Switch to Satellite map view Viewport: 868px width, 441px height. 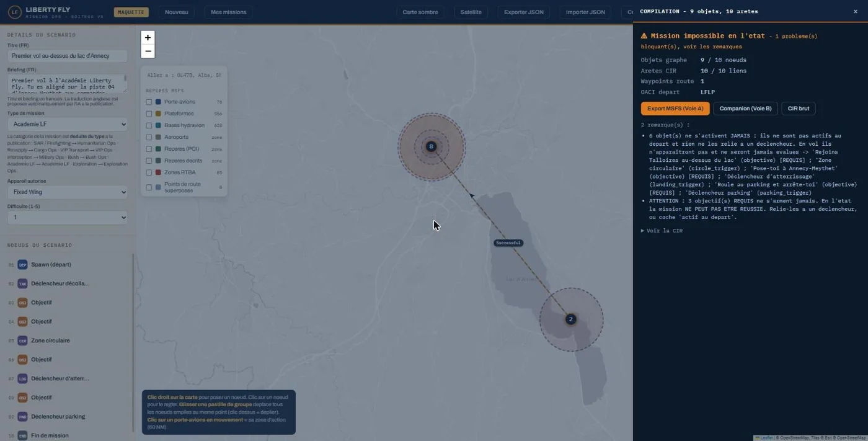pos(471,12)
